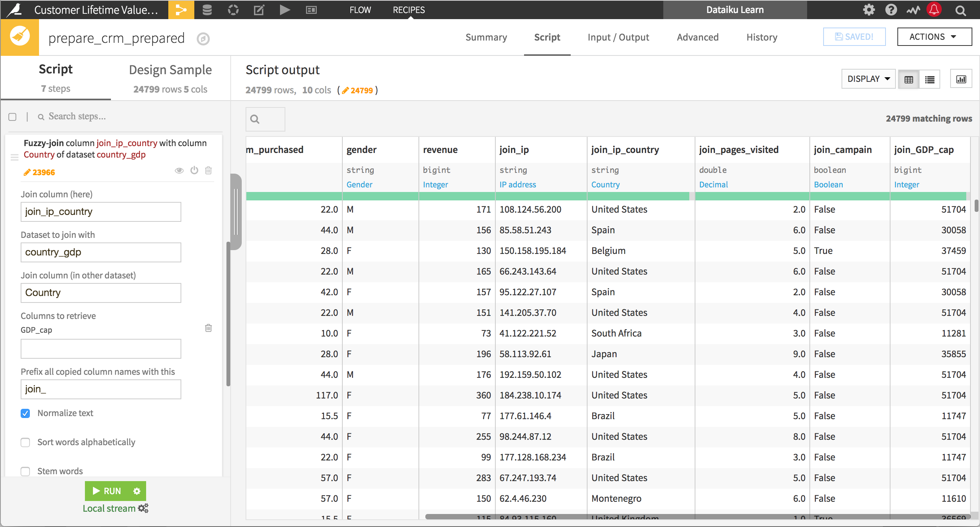The image size is (980, 527).
Task: Click the SAVED! button
Action: pos(855,37)
